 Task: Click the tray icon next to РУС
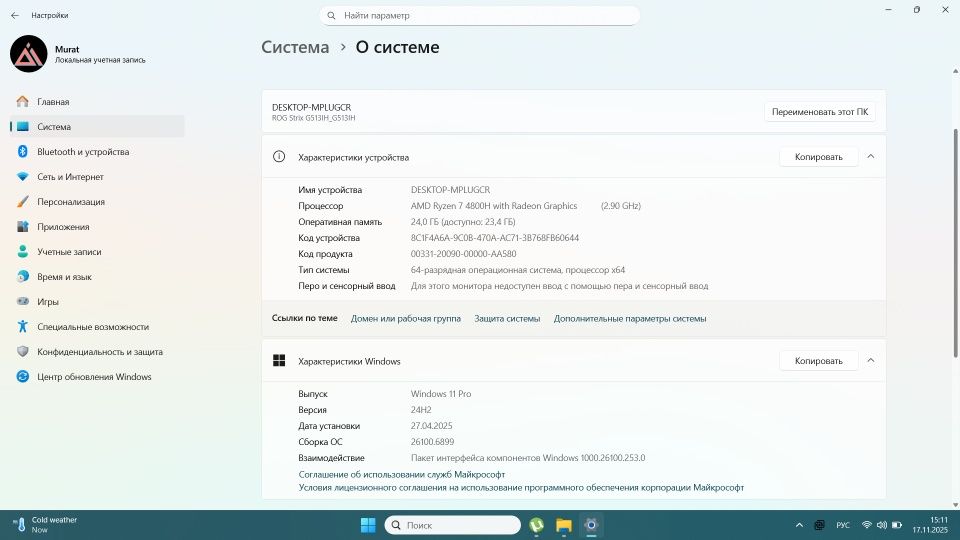pos(819,525)
